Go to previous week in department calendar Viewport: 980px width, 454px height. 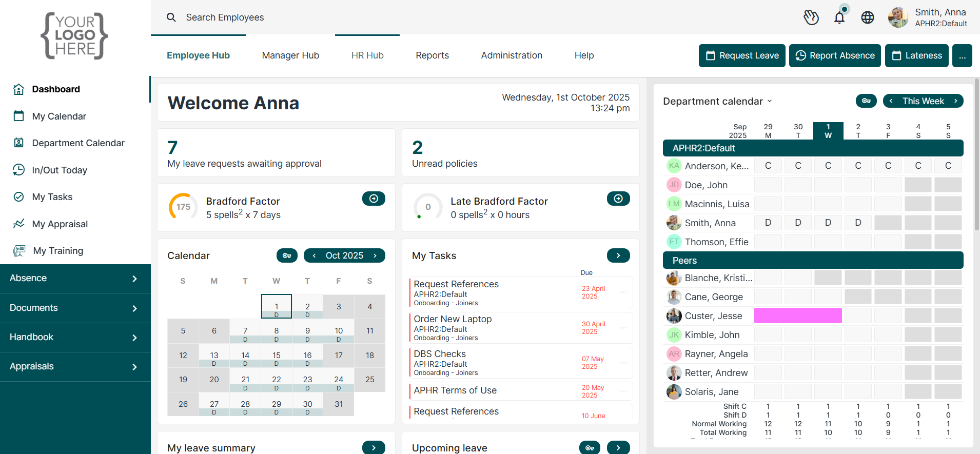(x=891, y=101)
